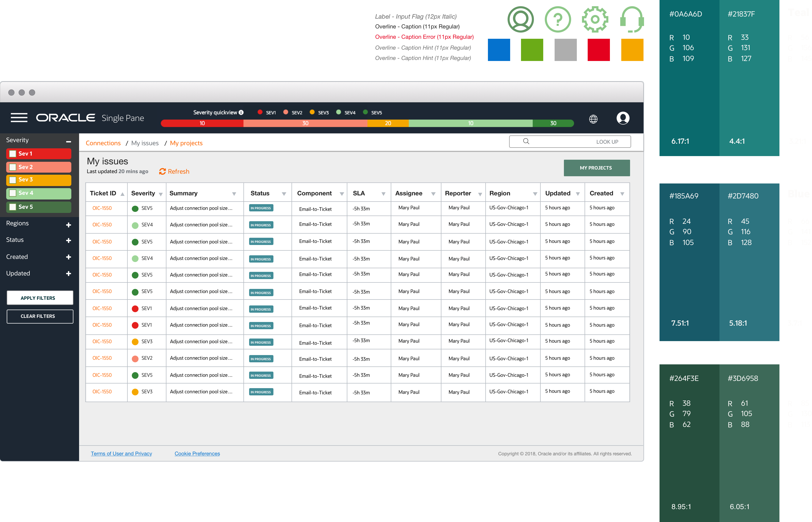Open Cookie Preferences link
Image resolution: width=812 pixels, height=522 pixels.
tap(197, 454)
